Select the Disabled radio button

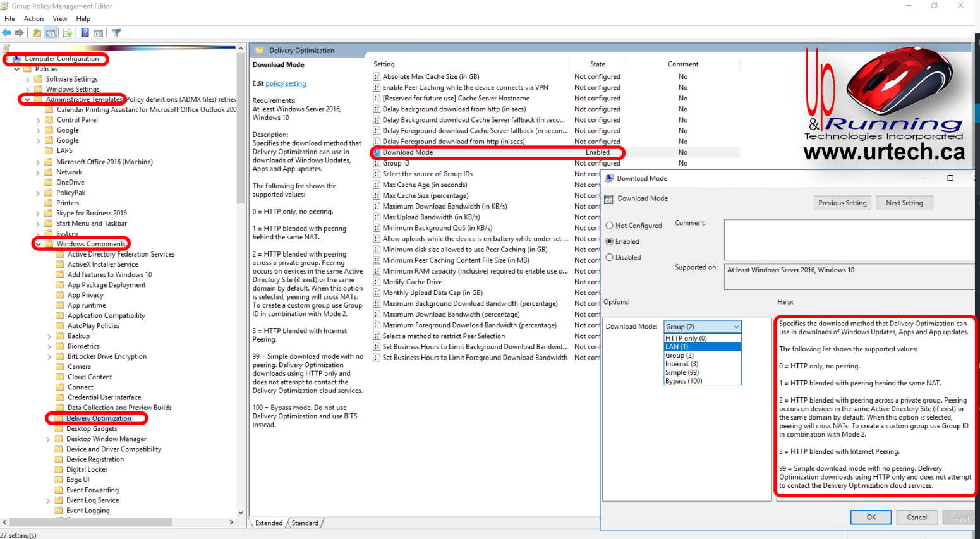pyautogui.click(x=610, y=257)
